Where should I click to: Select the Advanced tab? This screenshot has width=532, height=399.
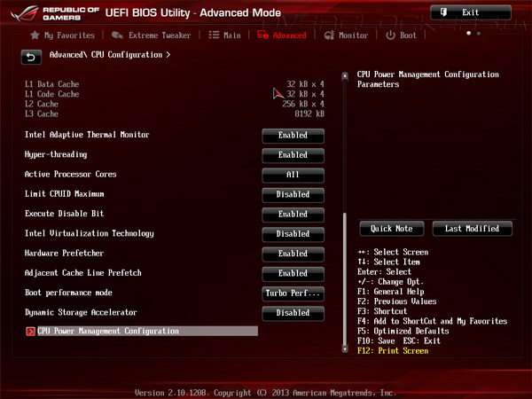click(282, 35)
